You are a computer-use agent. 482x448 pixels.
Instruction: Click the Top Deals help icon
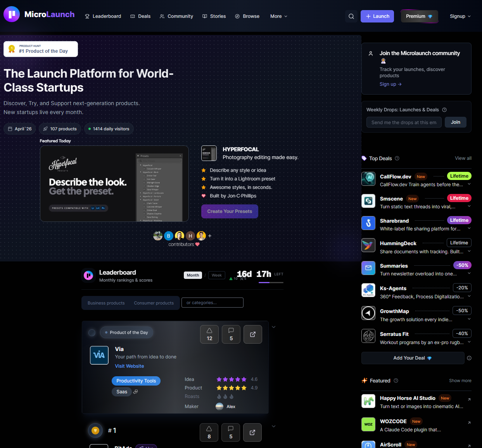(x=396, y=158)
